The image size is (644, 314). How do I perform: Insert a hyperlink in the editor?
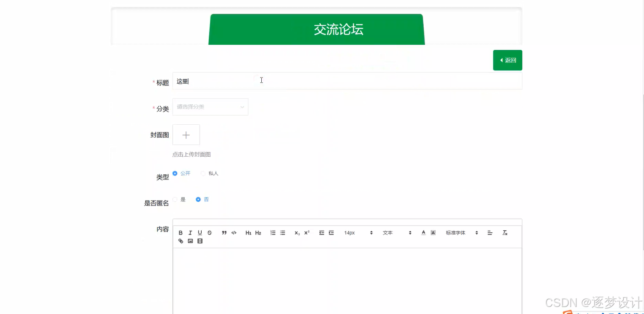click(181, 241)
